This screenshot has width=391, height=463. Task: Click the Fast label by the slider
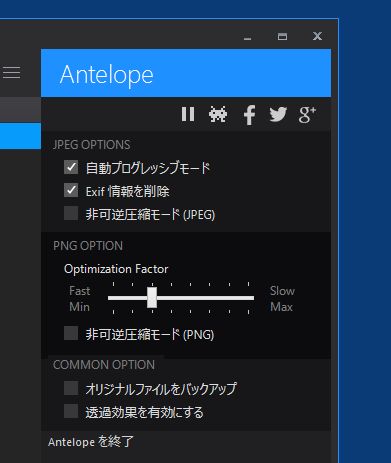point(79,291)
